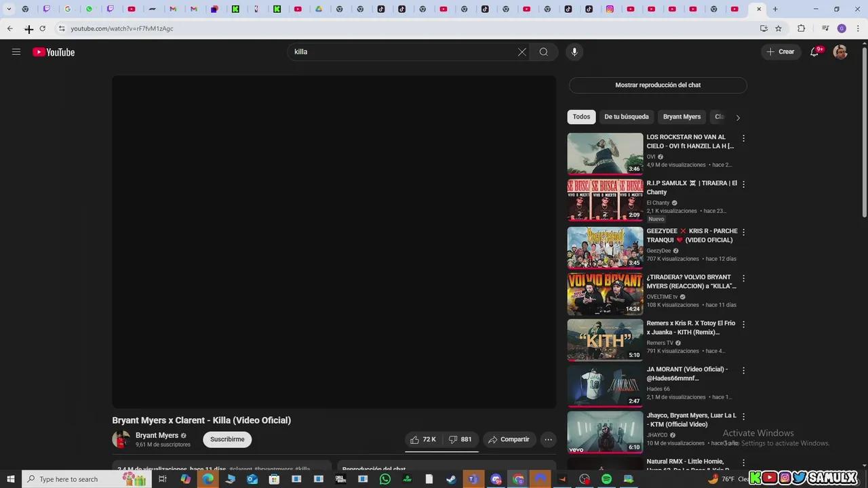The image size is (868, 488).
Task: Subscribe with the Suscribirme button
Action: coord(227,439)
